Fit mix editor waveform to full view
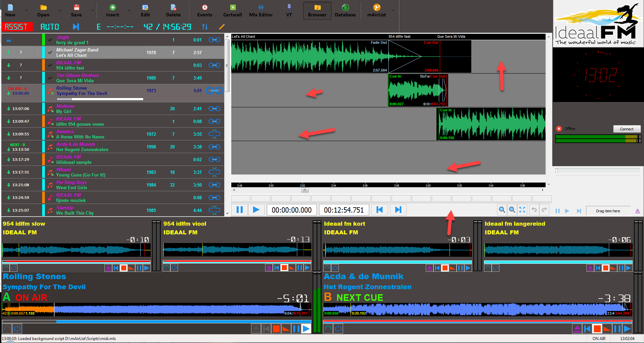The image size is (644, 343). [522, 210]
